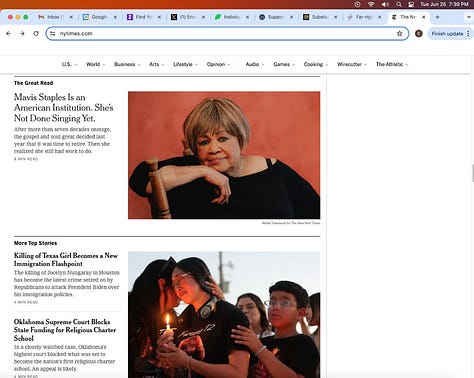The height and width of the screenshot is (378, 474).
Task: Expand the Arts section menu
Action: click(156, 64)
